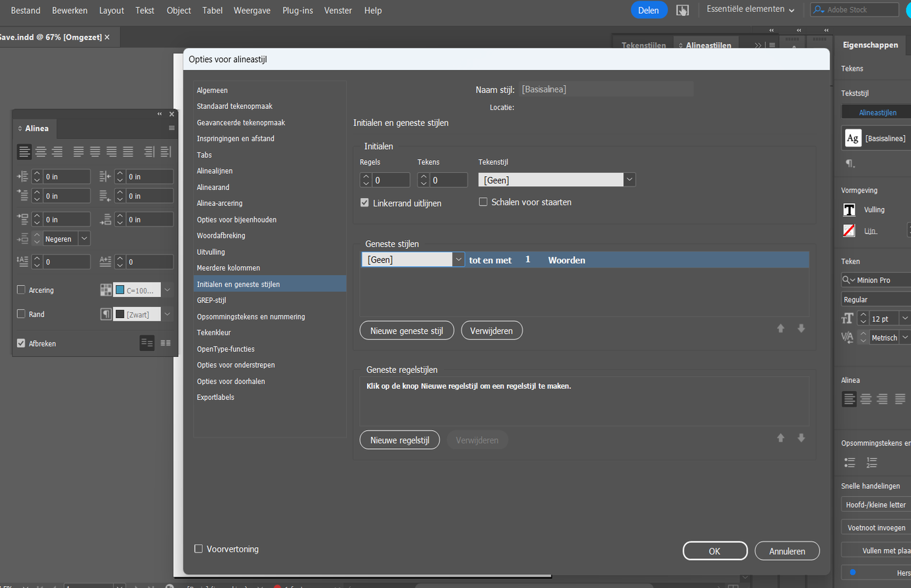Select center align in Alinea panel
Screen dimensions: 911x588
tap(41, 152)
